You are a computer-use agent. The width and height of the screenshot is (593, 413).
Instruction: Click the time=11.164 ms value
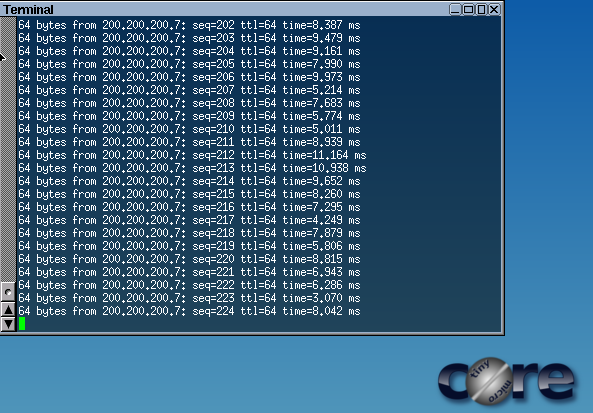coord(324,155)
